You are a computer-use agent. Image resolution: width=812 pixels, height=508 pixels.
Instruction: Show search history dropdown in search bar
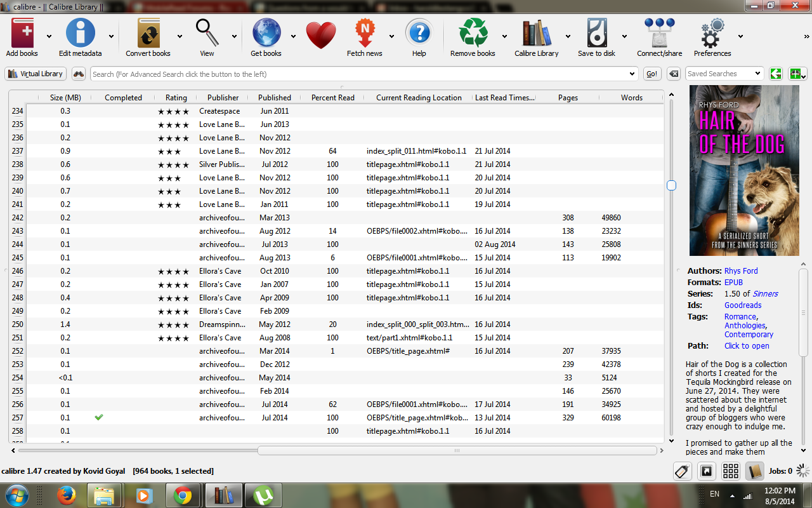632,74
